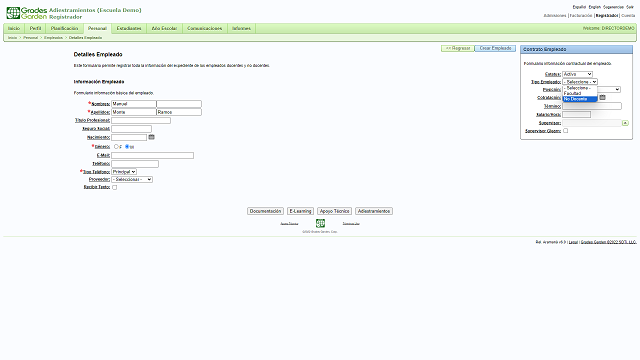
Task: Open the Cuenta link
Action: pos(628,16)
